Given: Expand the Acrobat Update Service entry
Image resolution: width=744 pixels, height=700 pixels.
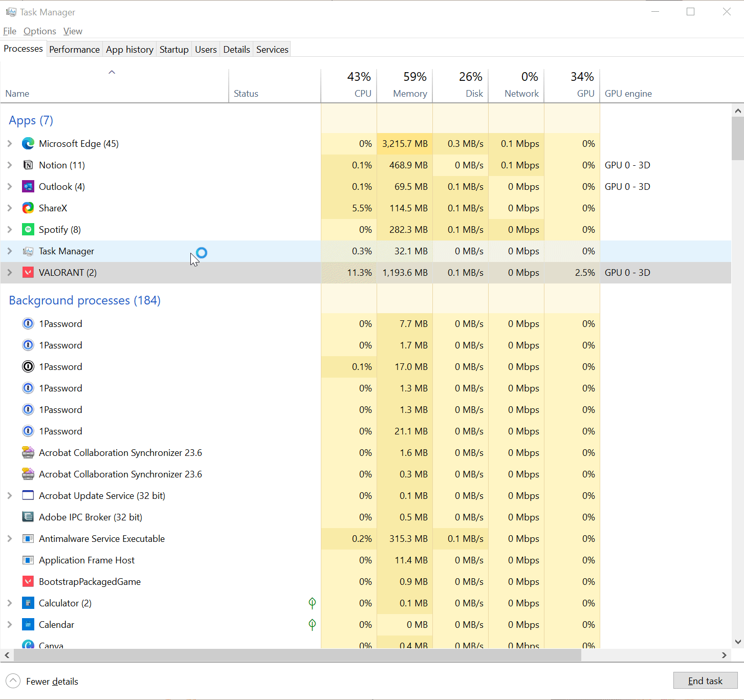Looking at the screenshot, I should [10, 496].
